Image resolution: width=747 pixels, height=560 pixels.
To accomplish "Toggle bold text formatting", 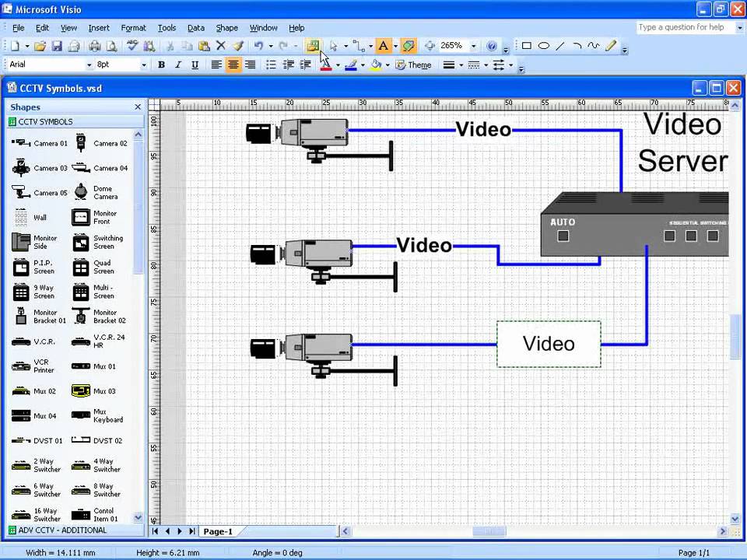I will [161, 65].
